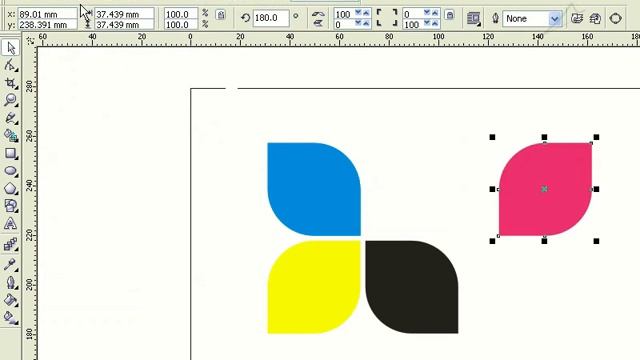Click the Mirror horizontally button
The width and height of the screenshot is (640, 360).
click(318, 14)
